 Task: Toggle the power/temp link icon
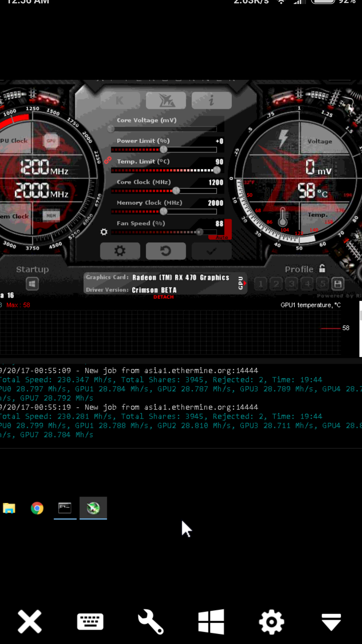[x=108, y=160]
